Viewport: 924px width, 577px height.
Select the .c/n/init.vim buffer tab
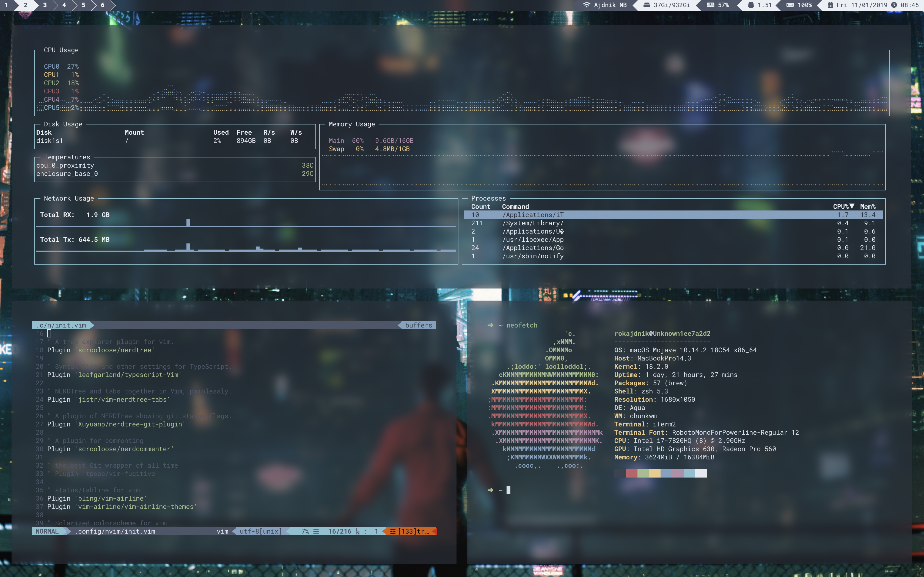61,325
